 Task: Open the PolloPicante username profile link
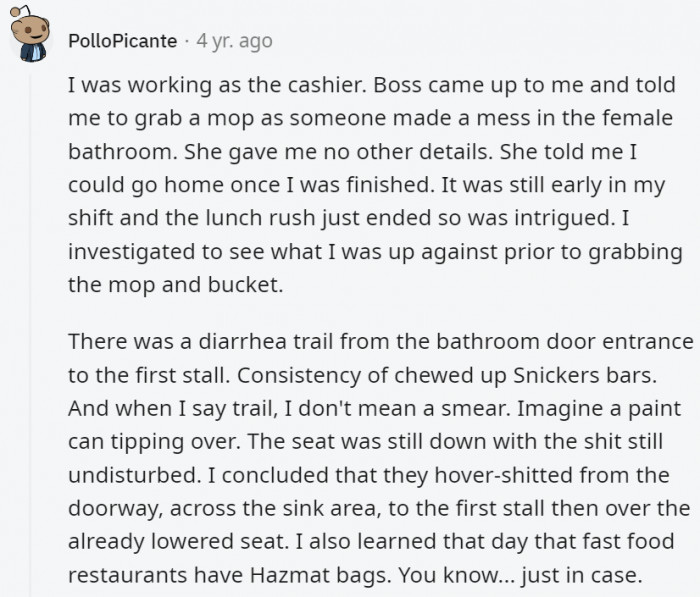coord(124,41)
